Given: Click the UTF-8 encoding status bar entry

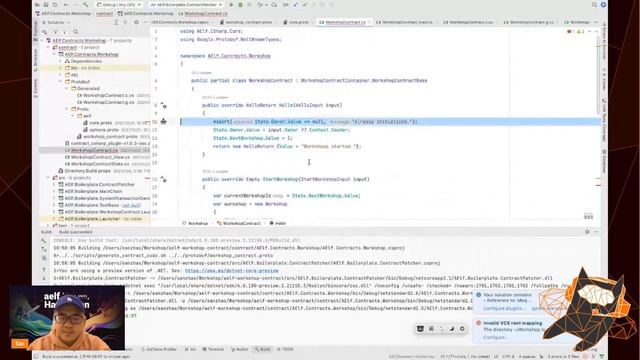Looking at the screenshot, I should [508, 356].
